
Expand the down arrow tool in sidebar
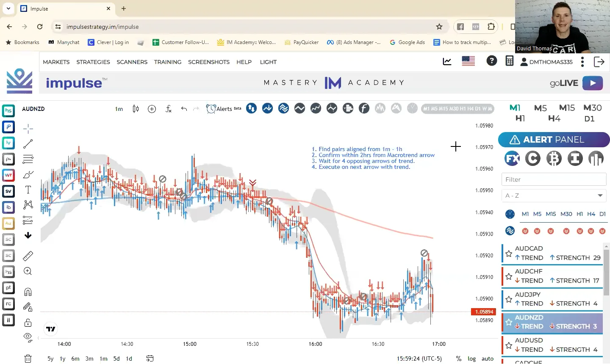pyautogui.click(x=28, y=235)
